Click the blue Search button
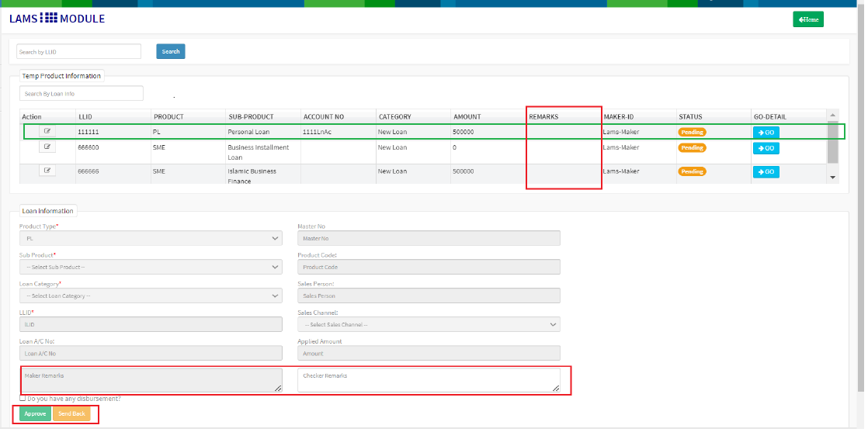This screenshot has height=432, width=868. coord(171,52)
